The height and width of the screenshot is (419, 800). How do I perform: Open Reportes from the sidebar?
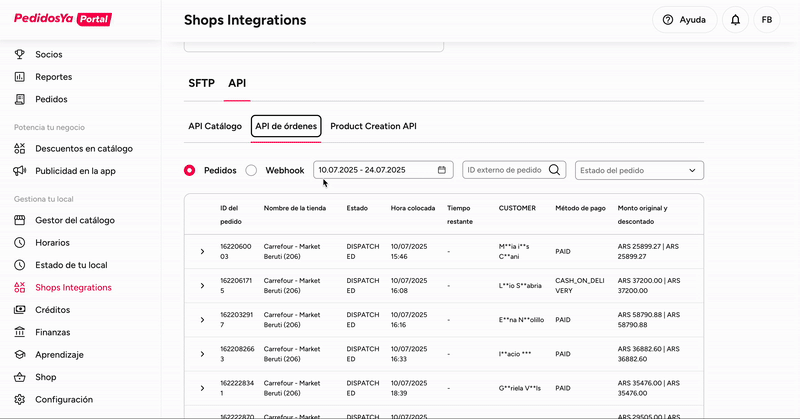point(53,76)
